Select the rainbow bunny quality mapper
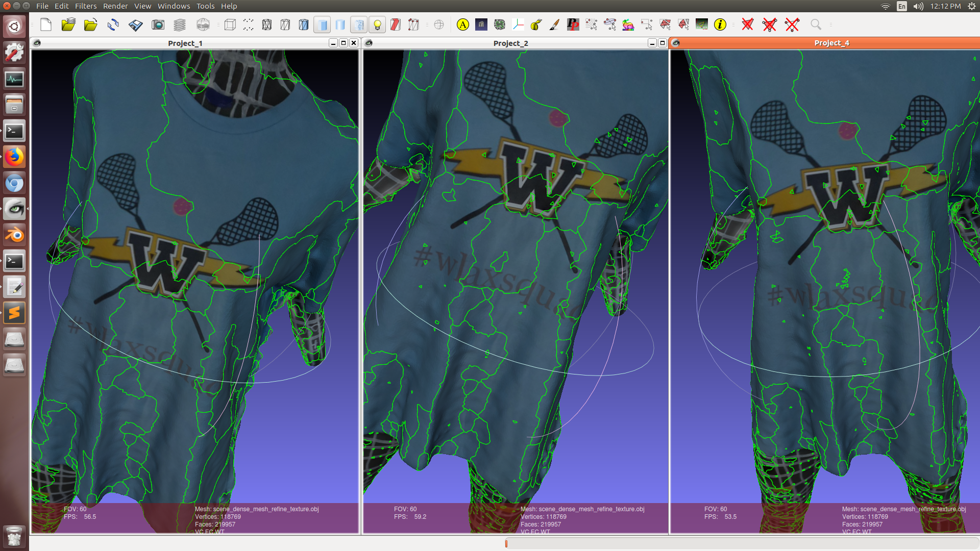 point(628,24)
